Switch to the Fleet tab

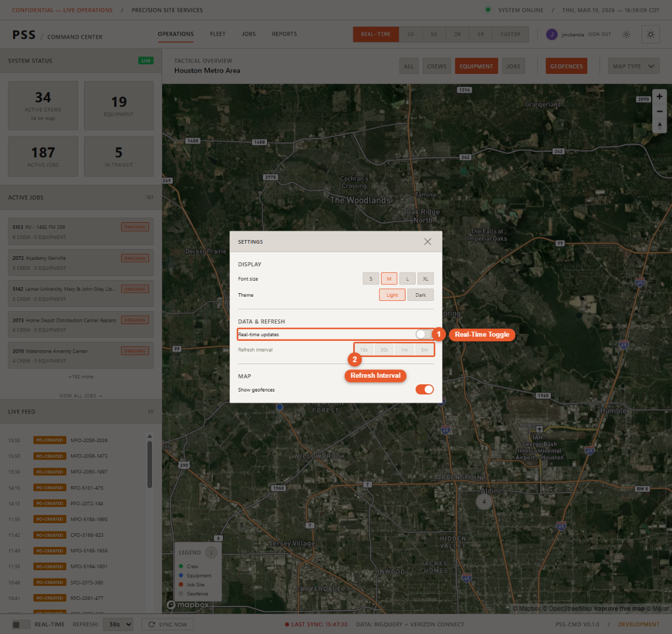tap(218, 34)
